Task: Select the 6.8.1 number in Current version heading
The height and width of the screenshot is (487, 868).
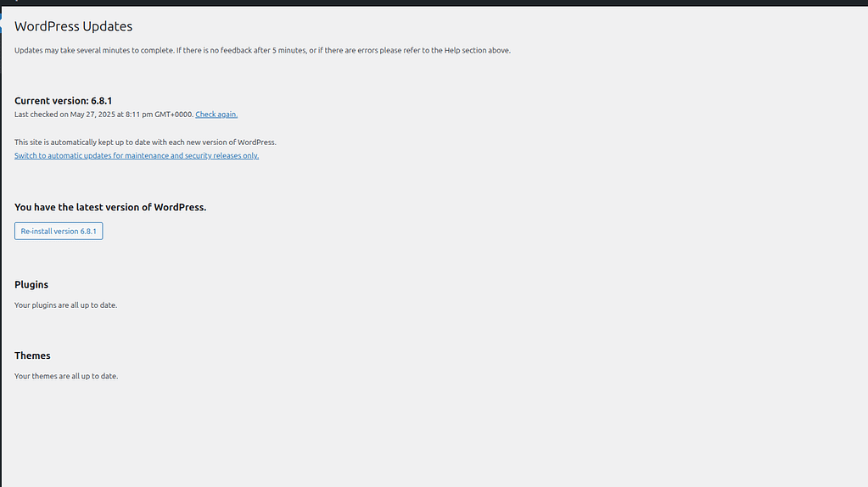Action: 102,101
